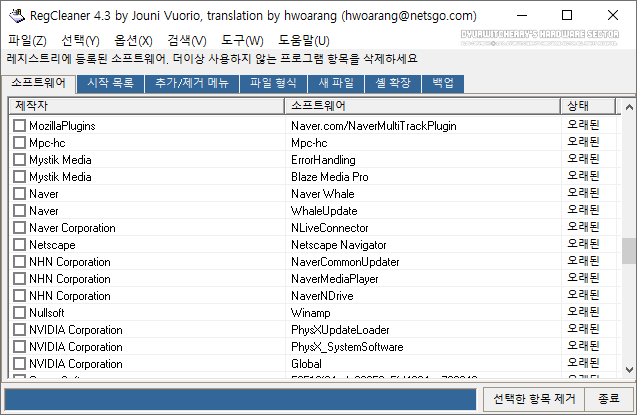The height and width of the screenshot is (415, 637).
Task: Tick the NVIDIA PhysXUpdateLoader row checkbox
Action: coord(20,330)
